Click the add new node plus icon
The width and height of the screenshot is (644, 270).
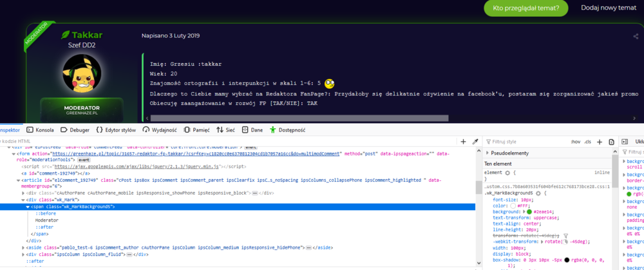point(463,141)
